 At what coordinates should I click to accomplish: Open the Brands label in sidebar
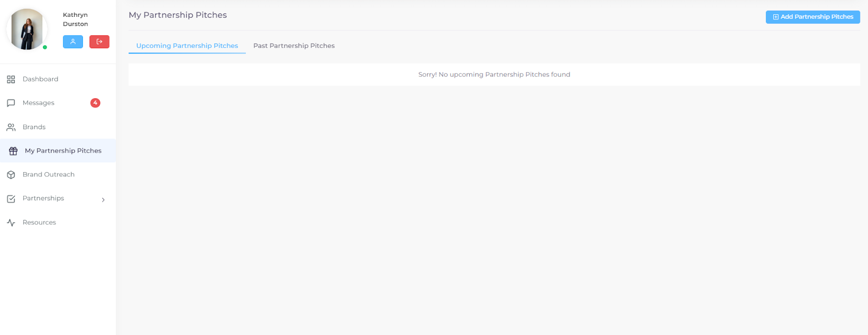click(34, 127)
